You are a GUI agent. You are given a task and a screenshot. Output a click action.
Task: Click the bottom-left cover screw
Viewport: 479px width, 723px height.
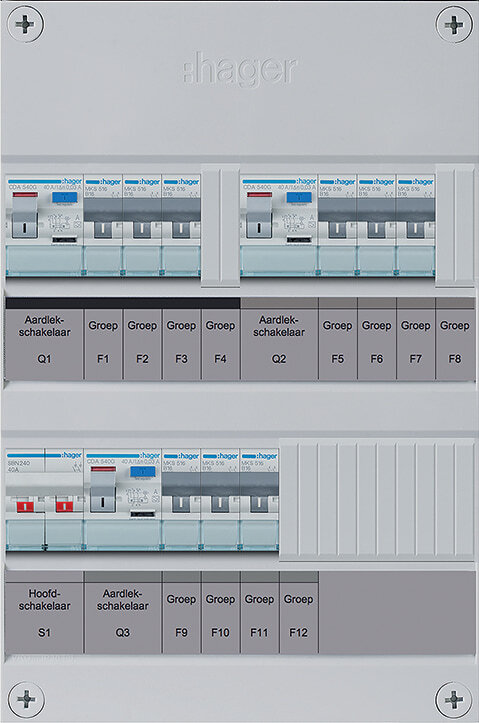[26, 699]
